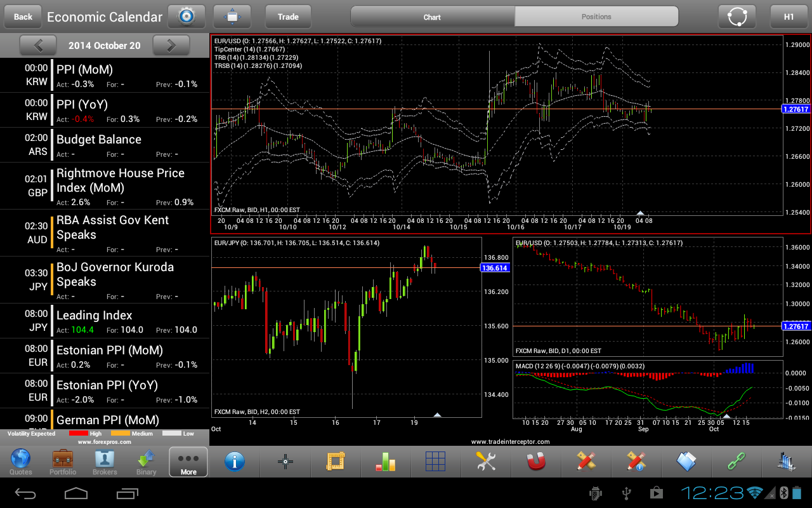The image size is (812, 508).
Task: Click the blue info icon
Action: click(x=235, y=462)
